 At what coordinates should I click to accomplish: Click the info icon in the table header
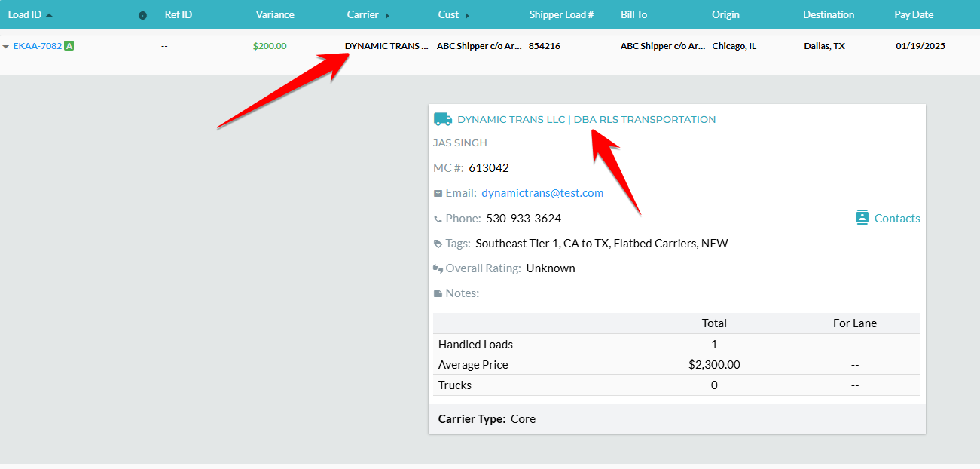(143, 15)
